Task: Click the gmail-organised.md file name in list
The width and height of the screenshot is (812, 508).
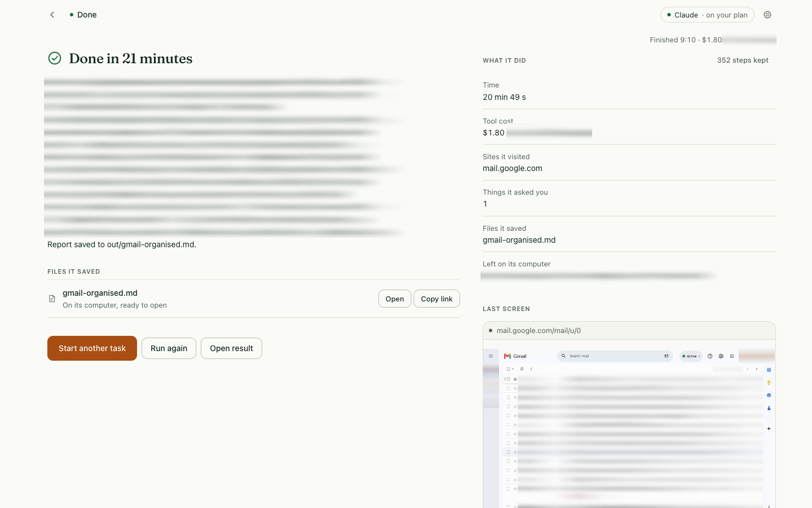Action: 100,293
